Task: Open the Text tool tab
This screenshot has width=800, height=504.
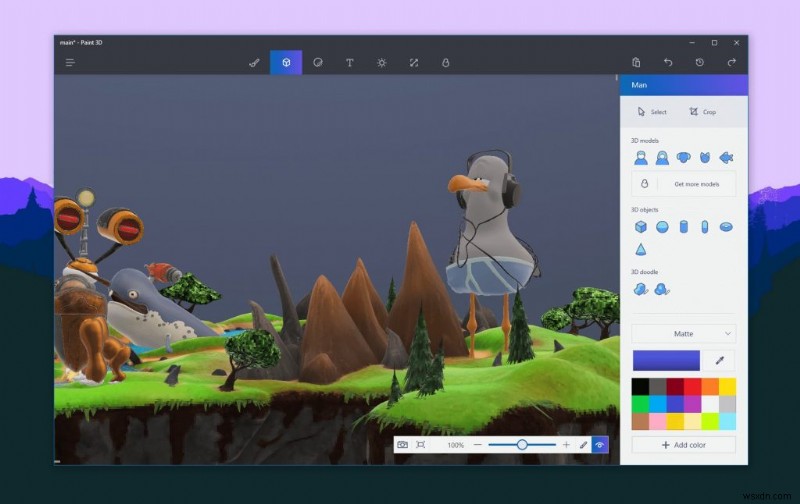Action: coord(349,63)
